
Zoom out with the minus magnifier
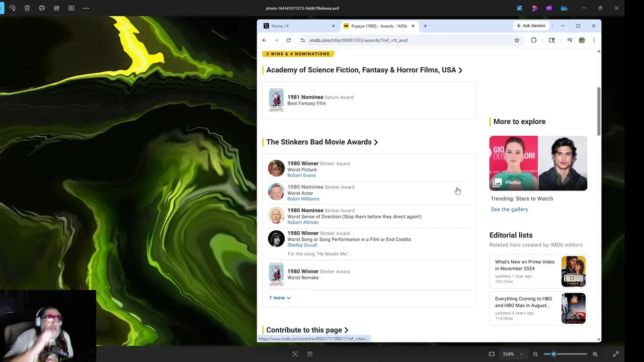[535, 354]
